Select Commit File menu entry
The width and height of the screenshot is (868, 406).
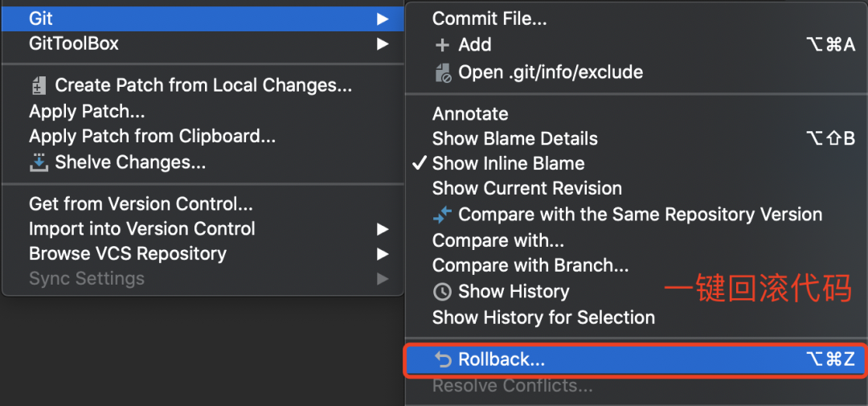pos(490,18)
